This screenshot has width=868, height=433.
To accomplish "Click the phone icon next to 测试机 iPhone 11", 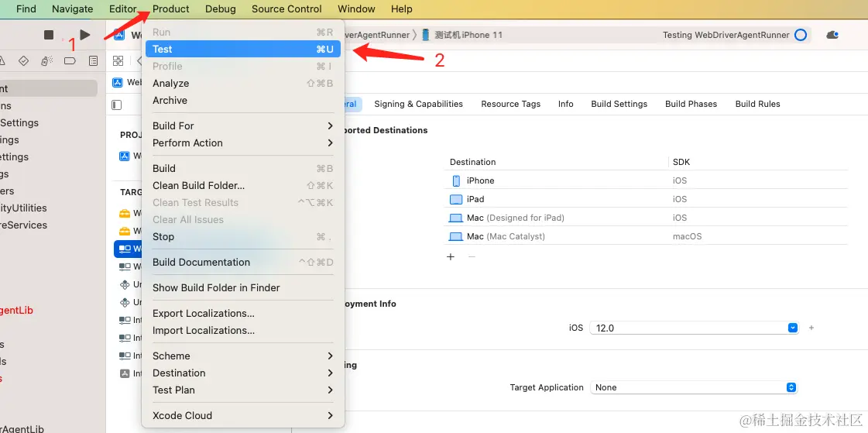I will (425, 35).
